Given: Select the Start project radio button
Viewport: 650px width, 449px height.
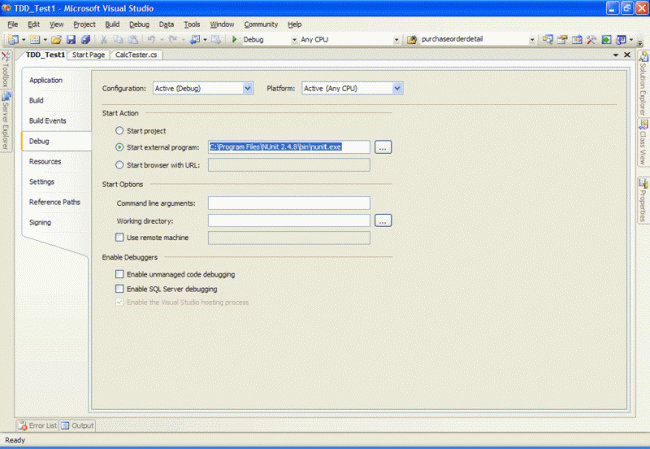Looking at the screenshot, I should [x=119, y=131].
